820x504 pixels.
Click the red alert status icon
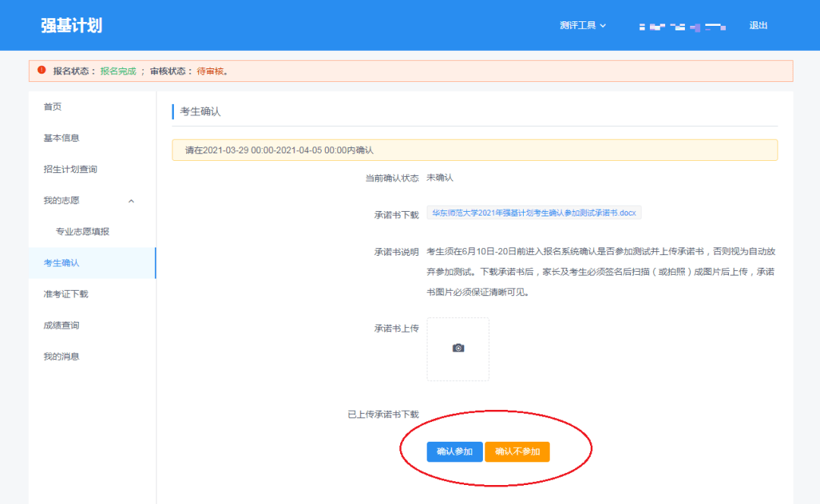(42, 71)
